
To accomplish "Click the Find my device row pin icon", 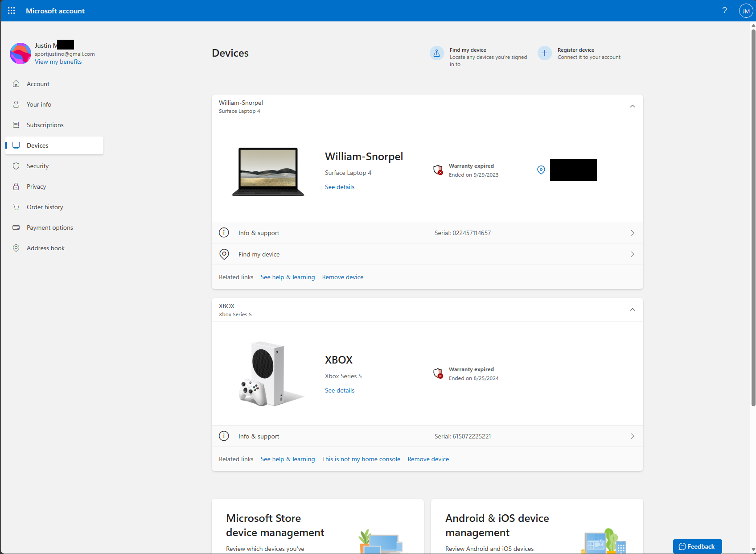I will (224, 254).
